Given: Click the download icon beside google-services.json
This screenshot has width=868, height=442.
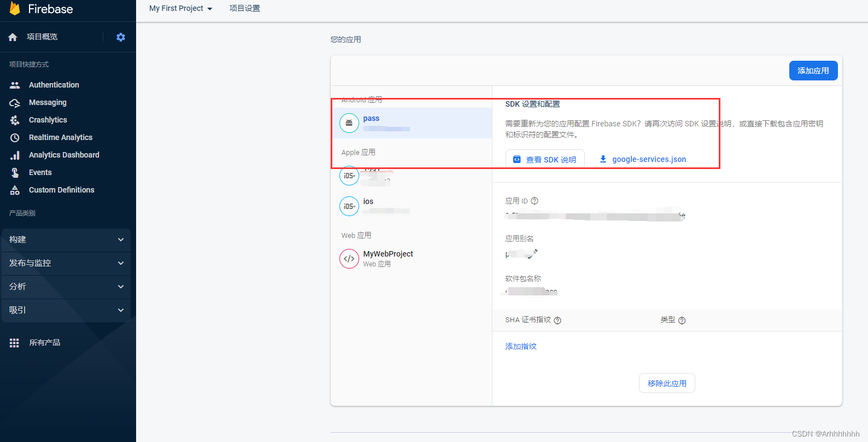Looking at the screenshot, I should coord(603,159).
